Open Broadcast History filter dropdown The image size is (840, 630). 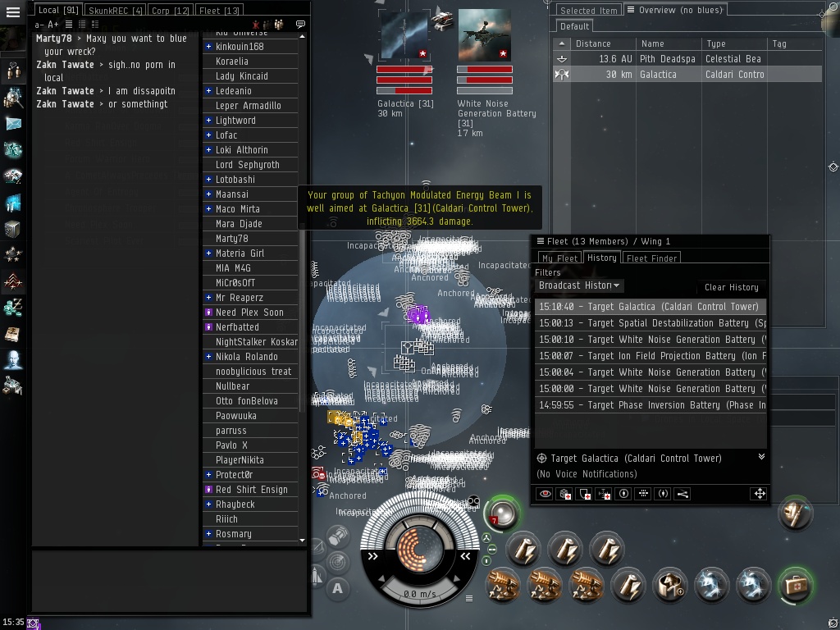coord(579,285)
